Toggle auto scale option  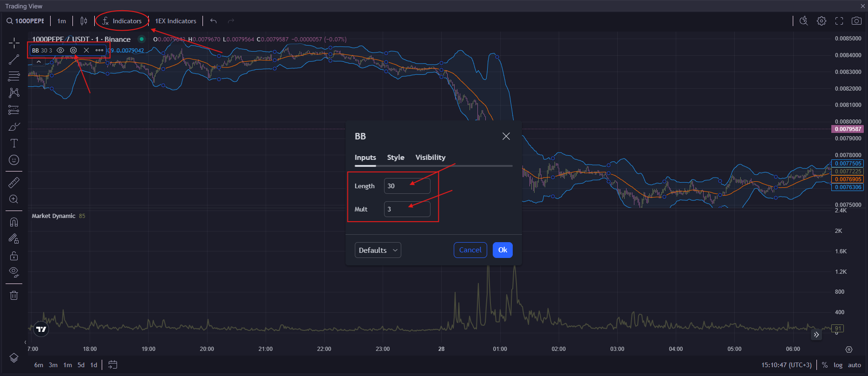(x=854, y=365)
